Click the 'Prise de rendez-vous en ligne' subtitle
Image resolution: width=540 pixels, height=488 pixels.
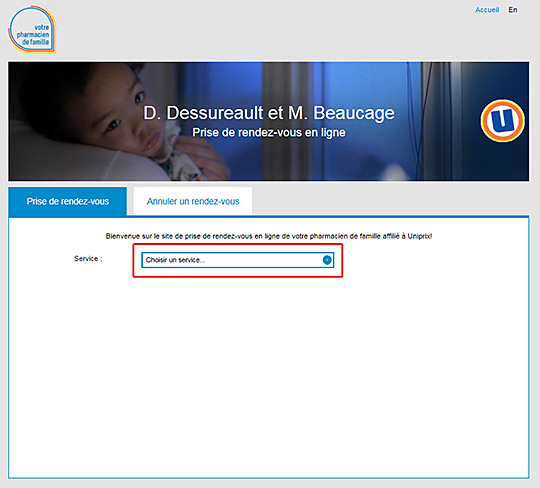pos(269,133)
